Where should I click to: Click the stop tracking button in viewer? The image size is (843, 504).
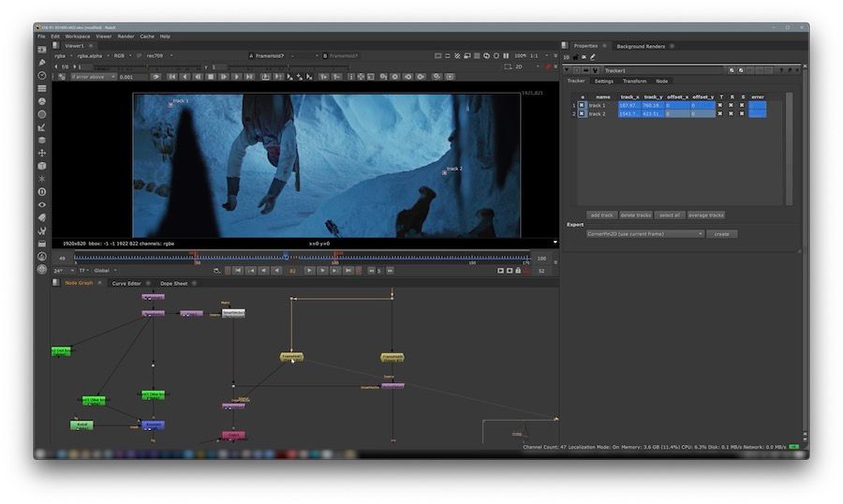click(211, 77)
